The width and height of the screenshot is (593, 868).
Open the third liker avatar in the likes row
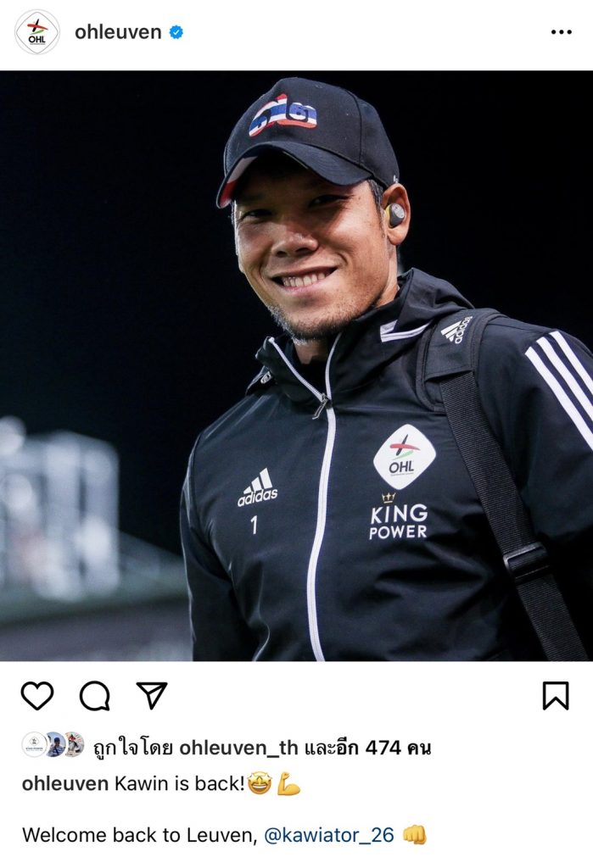point(74,744)
